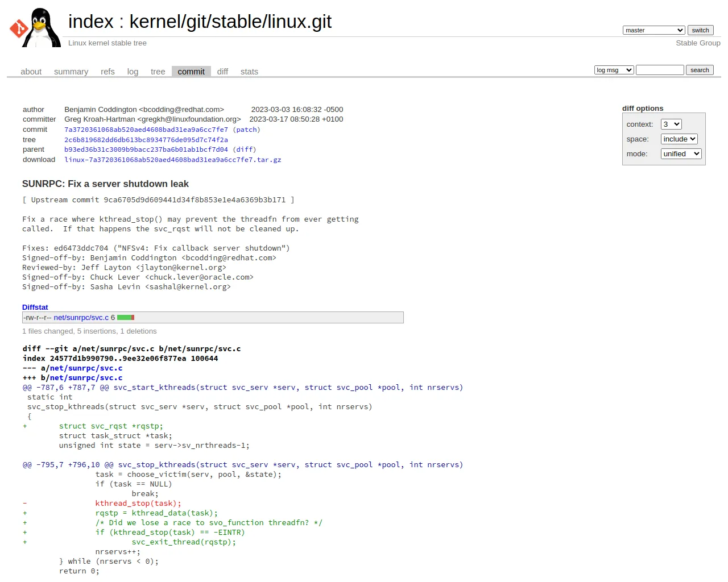Open the Stable Group link

tap(698, 43)
